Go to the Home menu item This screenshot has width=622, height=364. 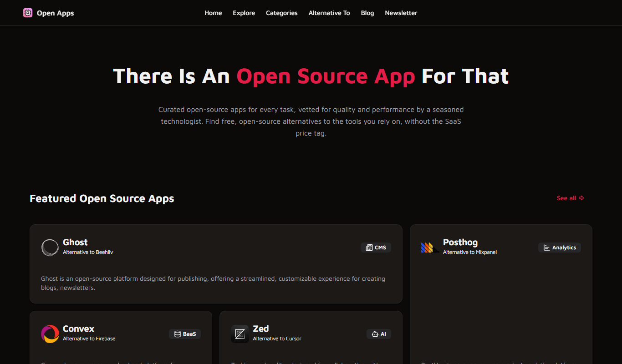tap(213, 13)
